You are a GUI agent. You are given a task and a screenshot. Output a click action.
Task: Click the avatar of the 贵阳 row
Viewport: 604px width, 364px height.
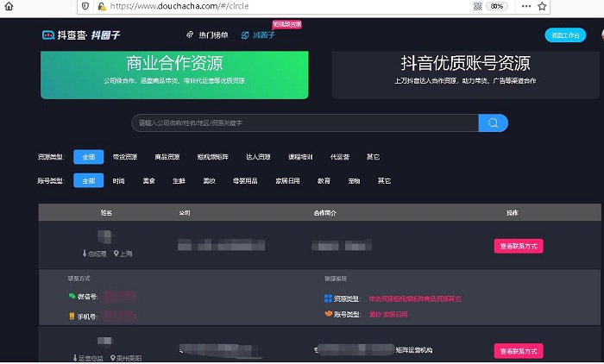click(104, 341)
